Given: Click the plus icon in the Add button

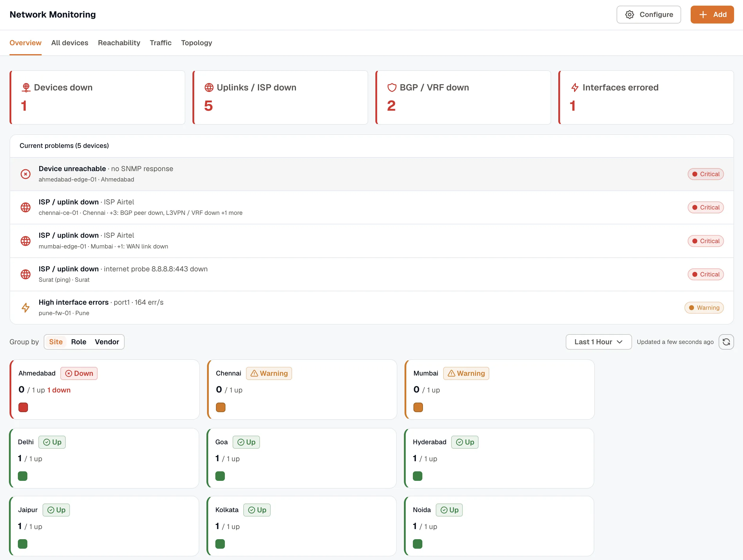Looking at the screenshot, I should (703, 15).
